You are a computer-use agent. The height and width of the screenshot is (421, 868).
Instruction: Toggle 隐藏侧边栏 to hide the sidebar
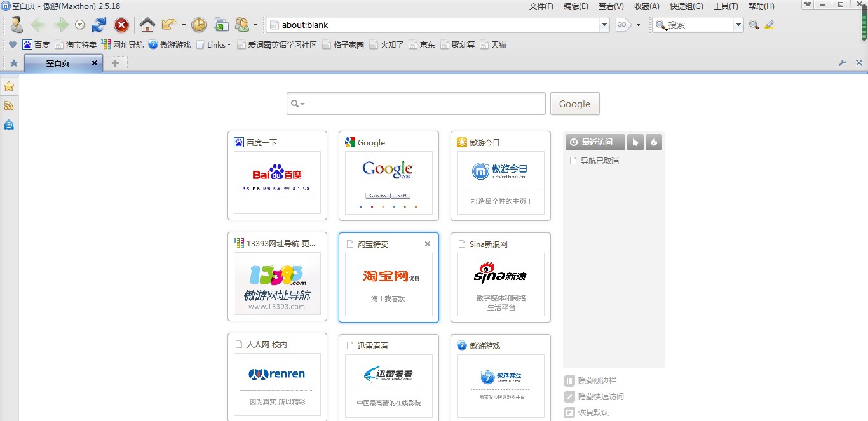pyautogui.click(x=597, y=381)
